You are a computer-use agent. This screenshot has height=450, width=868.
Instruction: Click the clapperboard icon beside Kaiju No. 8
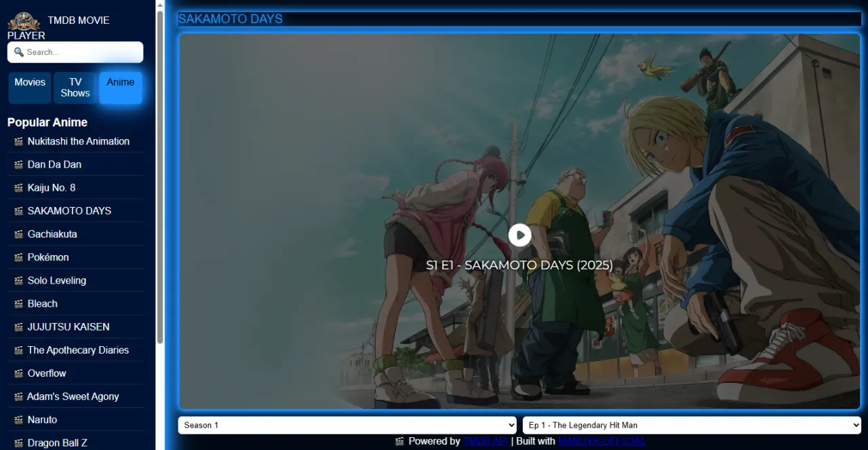tap(19, 187)
